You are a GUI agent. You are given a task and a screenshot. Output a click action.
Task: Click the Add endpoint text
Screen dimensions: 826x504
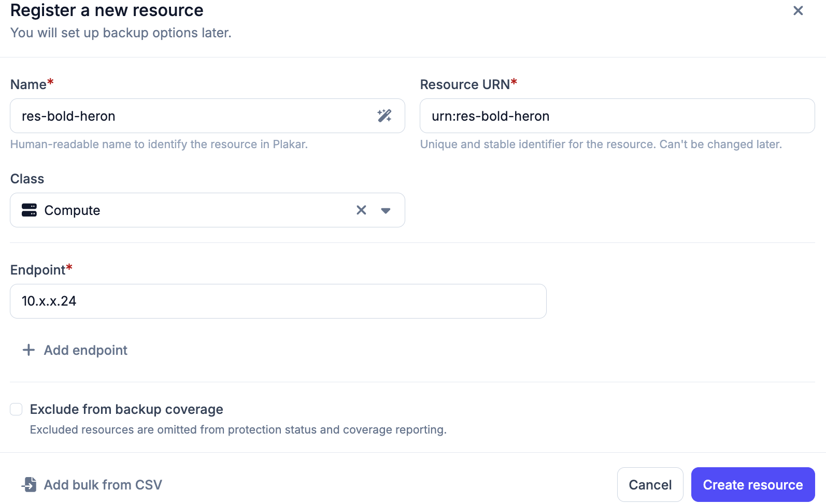(86, 350)
